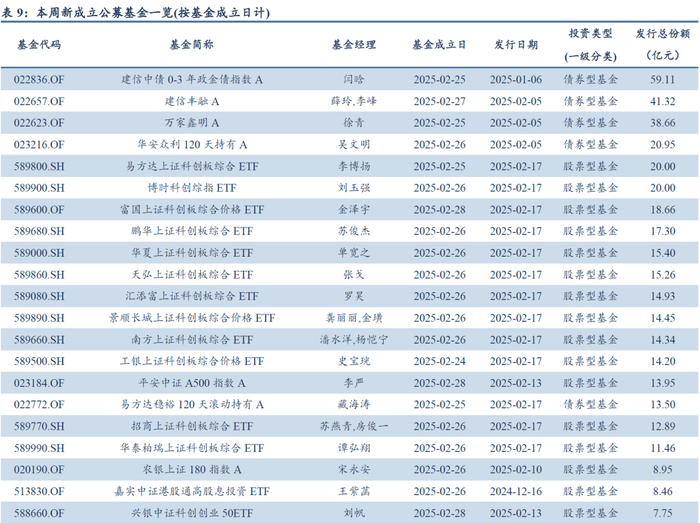Select fund code 022772.OF
The width and height of the screenshot is (700, 523).
coord(39,405)
